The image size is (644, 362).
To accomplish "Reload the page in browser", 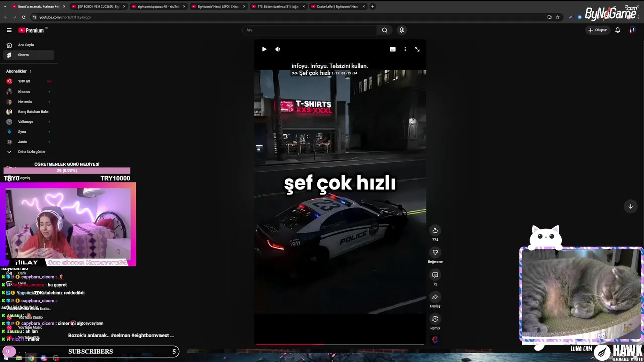I will 23,17.
